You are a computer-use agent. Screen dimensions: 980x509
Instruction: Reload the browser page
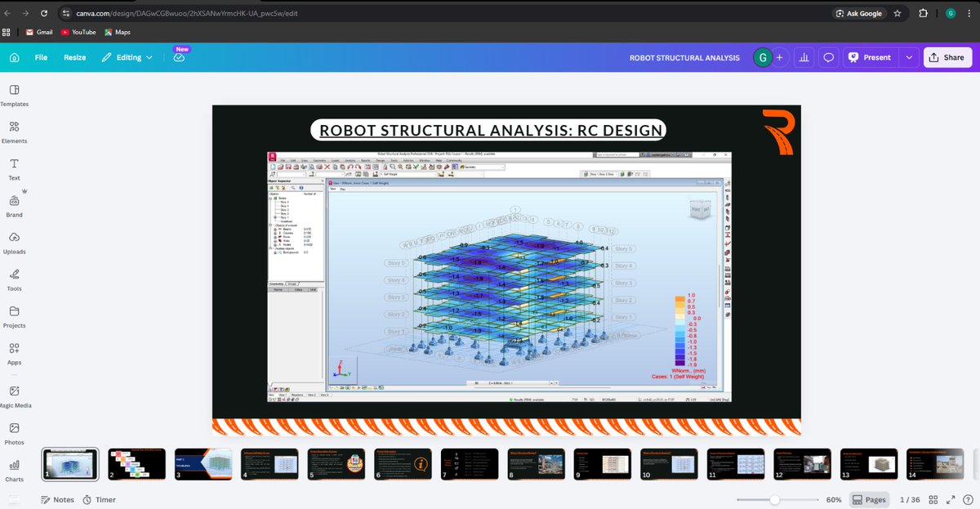(43, 13)
